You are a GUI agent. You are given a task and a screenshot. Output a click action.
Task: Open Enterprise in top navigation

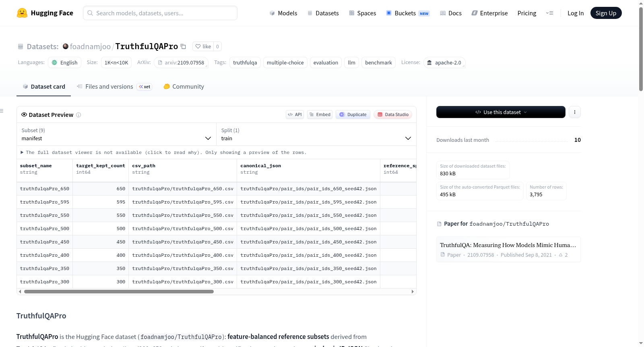[489, 13]
